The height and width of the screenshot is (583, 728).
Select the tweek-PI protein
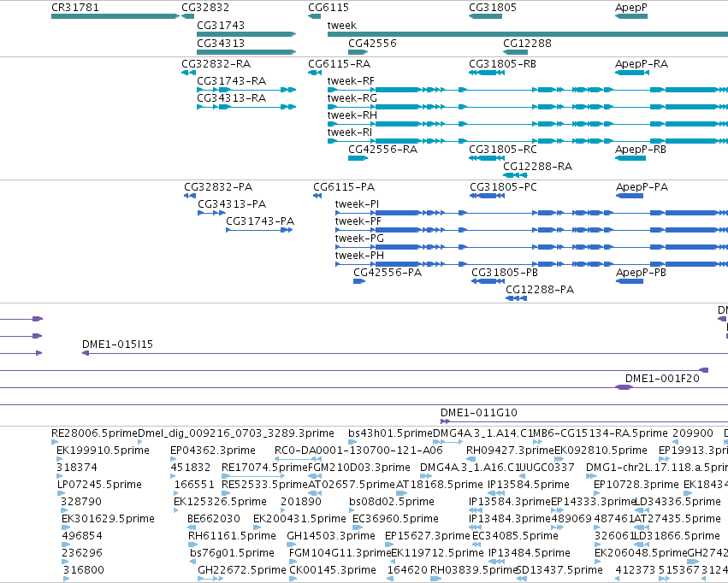click(531, 213)
